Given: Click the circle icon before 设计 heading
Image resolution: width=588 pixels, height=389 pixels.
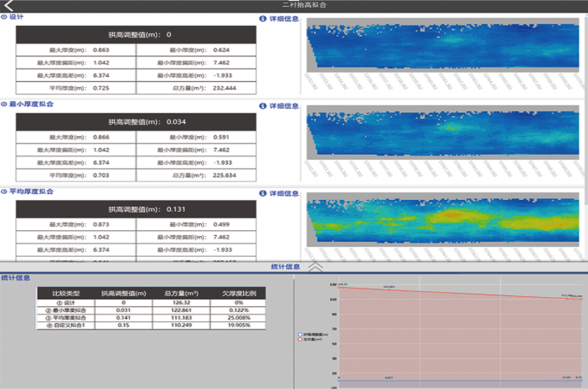Looking at the screenshot, I should [4, 17].
